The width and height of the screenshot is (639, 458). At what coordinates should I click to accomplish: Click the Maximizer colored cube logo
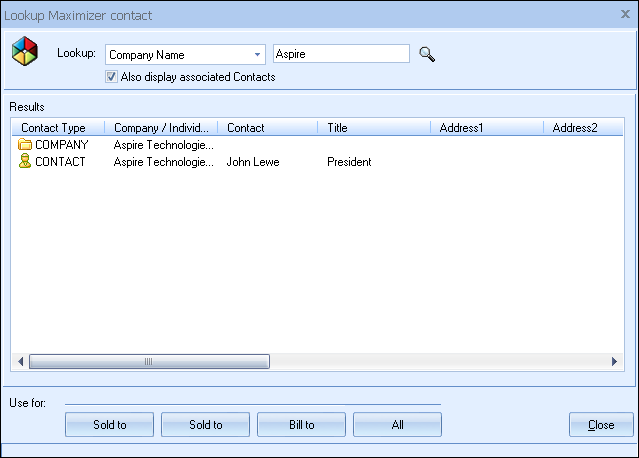24,51
